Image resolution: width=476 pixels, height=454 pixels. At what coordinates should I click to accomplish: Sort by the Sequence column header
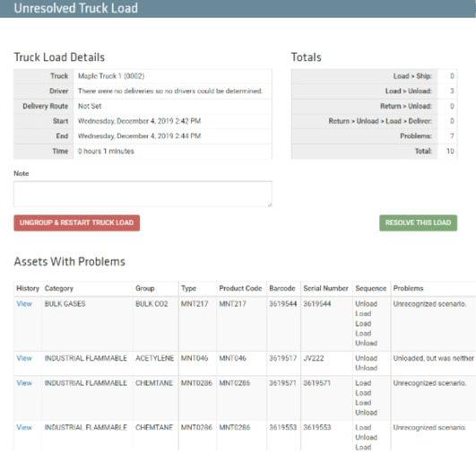(x=370, y=288)
